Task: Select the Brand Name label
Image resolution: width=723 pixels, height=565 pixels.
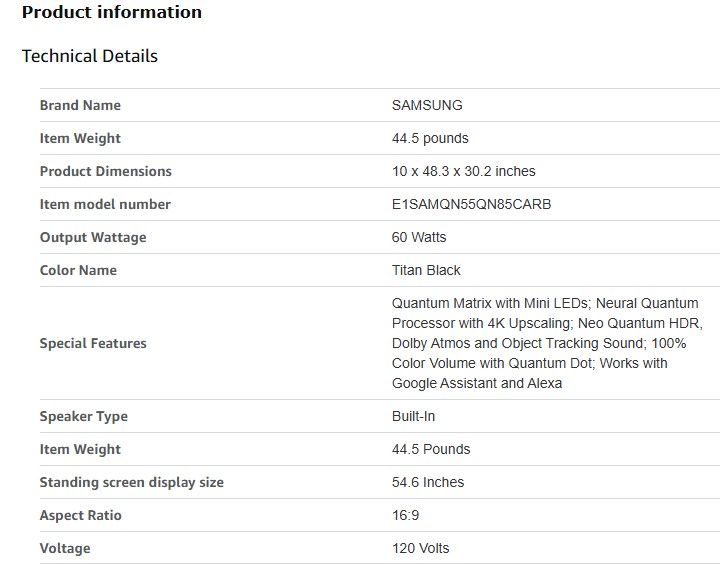Action: [80, 105]
